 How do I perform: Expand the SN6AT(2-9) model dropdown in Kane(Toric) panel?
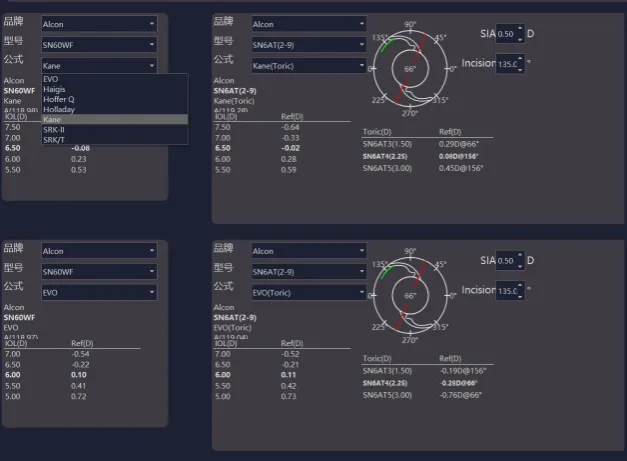click(308, 44)
